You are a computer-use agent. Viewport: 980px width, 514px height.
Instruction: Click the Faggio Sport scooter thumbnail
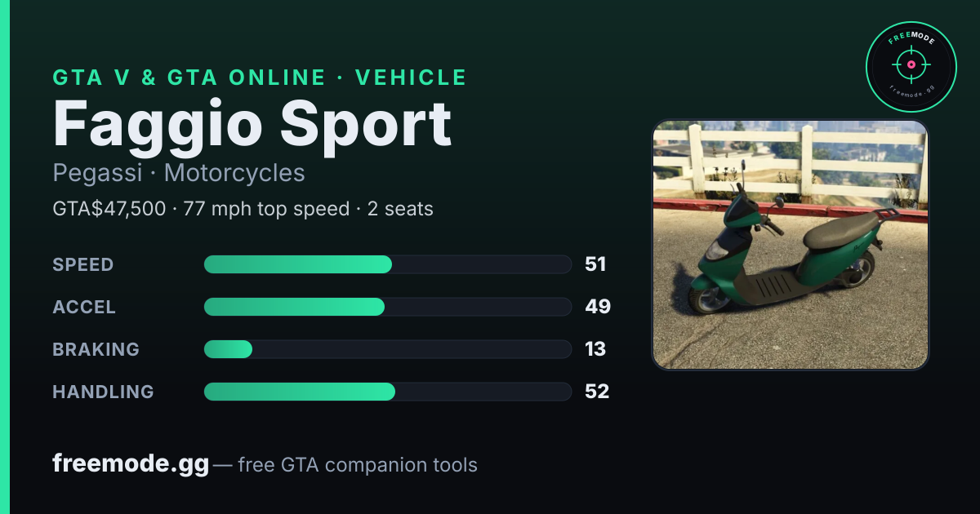tap(791, 245)
